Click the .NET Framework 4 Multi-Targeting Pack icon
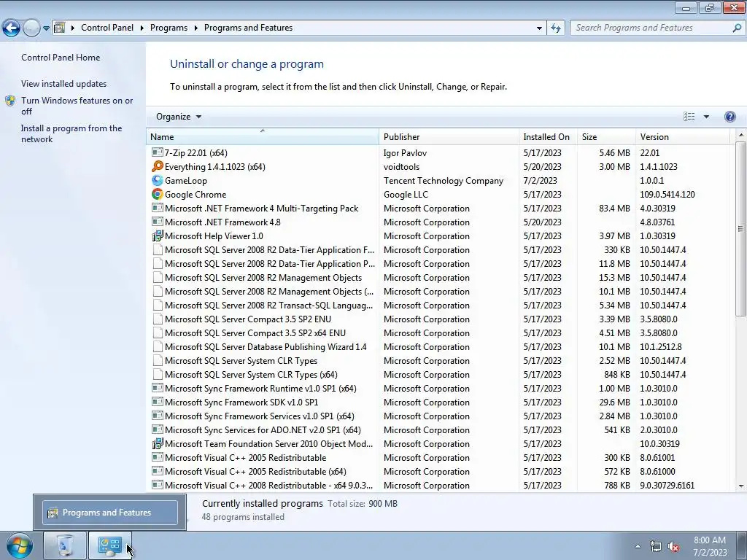Image resolution: width=747 pixels, height=560 pixels. pos(158,208)
